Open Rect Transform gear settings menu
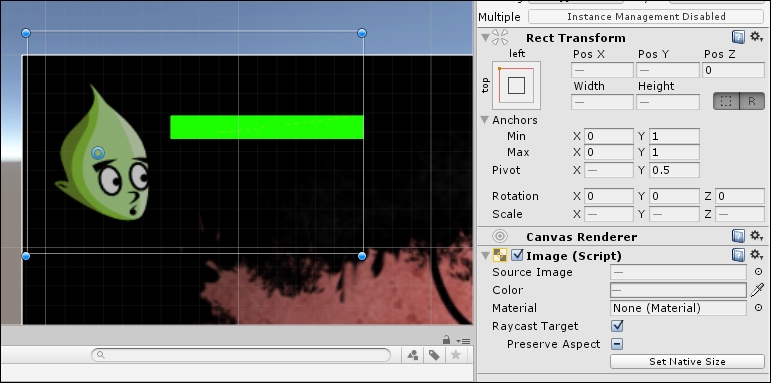 (757, 37)
